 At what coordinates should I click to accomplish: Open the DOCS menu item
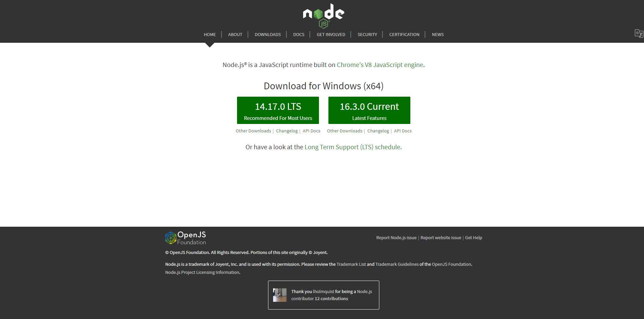point(299,34)
